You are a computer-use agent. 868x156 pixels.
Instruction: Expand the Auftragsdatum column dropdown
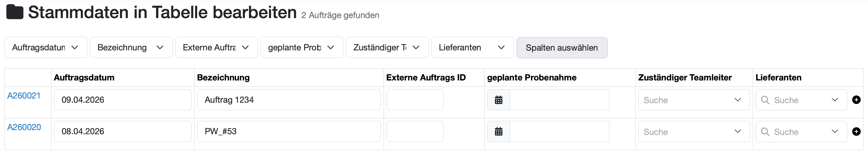[x=46, y=47]
